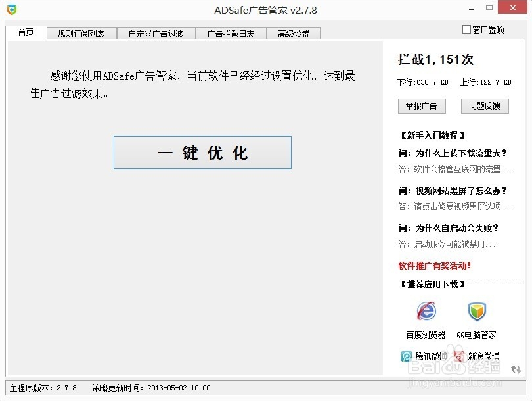Go to the 高级设置 tab
The height and width of the screenshot is (401, 532).
pyautogui.click(x=294, y=34)
